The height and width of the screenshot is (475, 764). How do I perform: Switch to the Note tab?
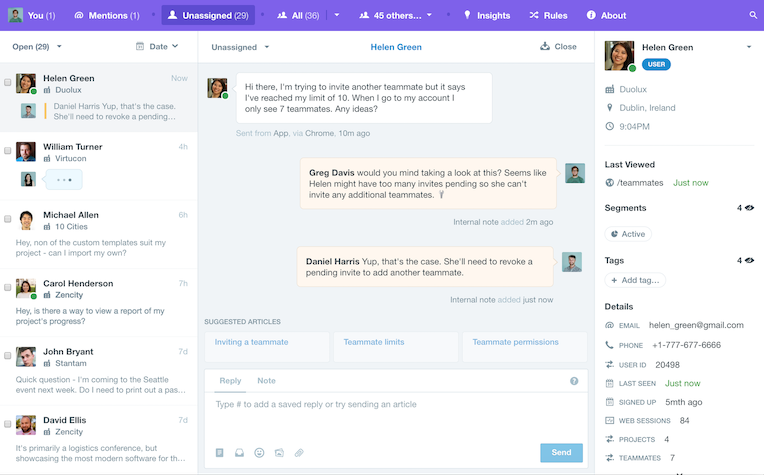point(266,380)
